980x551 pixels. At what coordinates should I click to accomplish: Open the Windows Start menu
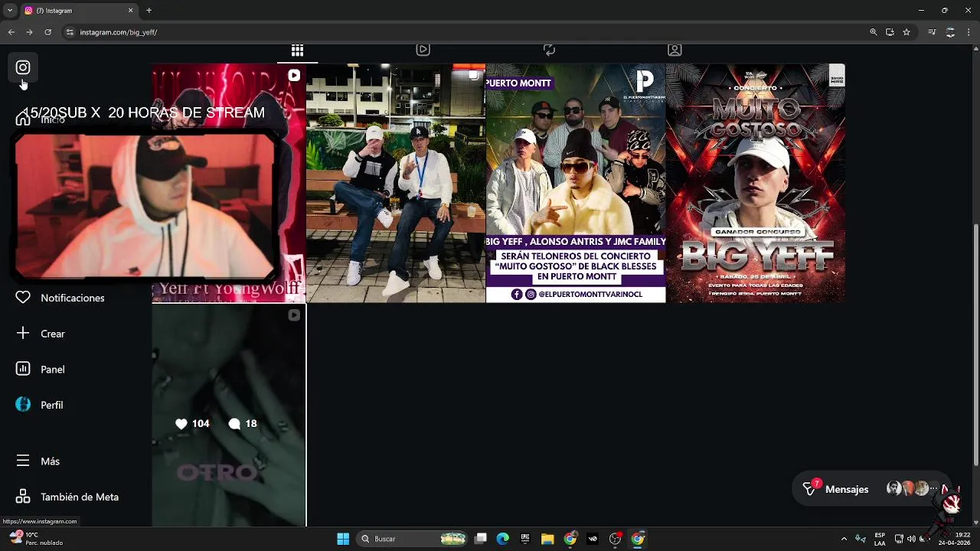click(x=343, y=539)
